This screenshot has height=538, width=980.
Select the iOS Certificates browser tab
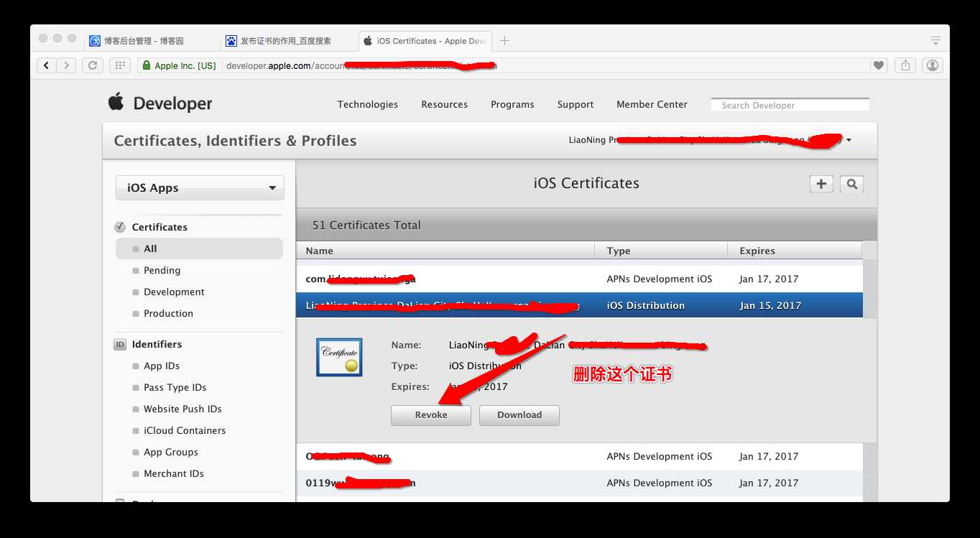tap(424, 41)
